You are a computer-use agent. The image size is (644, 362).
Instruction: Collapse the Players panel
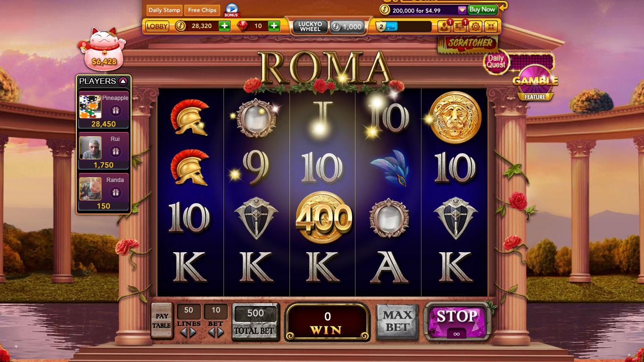pyautogui.click(x=123, y=81)
